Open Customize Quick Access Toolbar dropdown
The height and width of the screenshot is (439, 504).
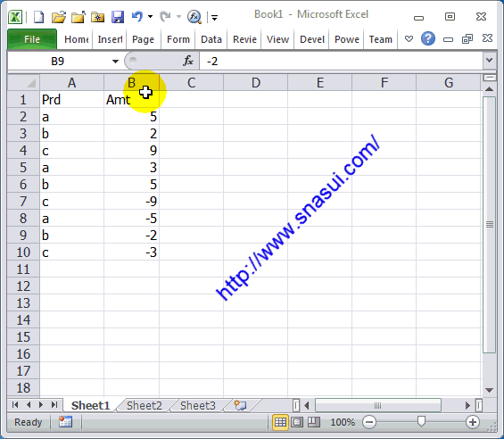click(x=214, y=17)
